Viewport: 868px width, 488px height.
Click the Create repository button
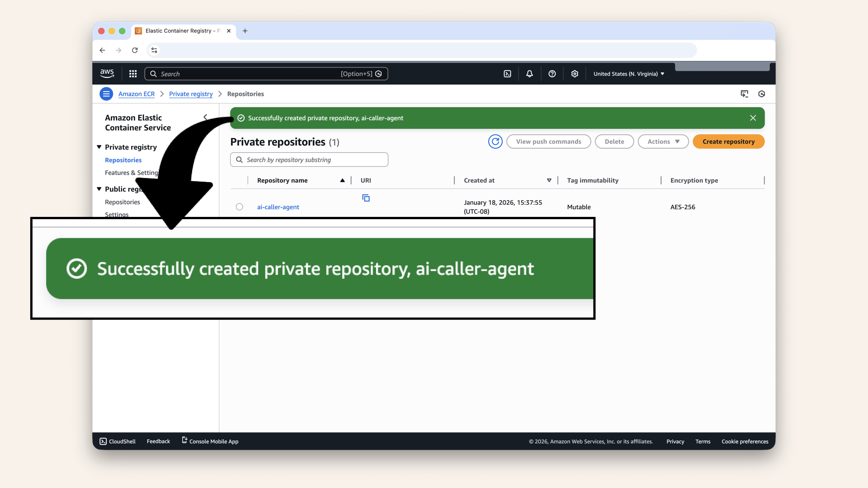728,141
